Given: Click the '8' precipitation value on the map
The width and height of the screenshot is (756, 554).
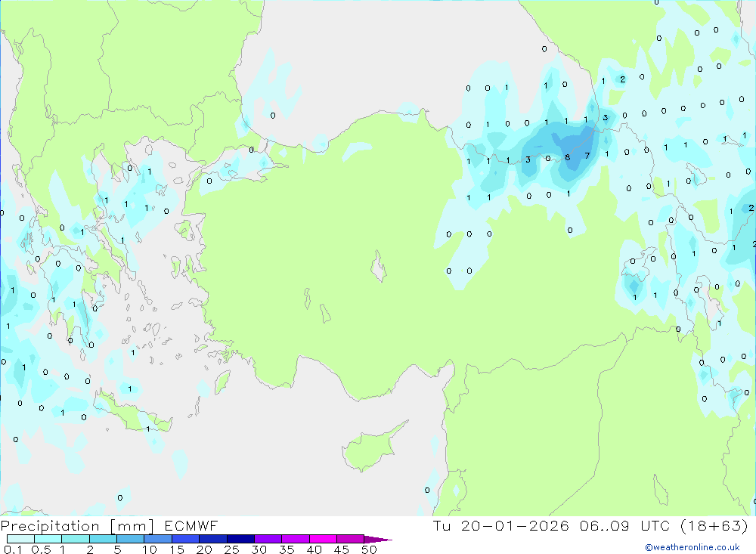Looking at the screenshot, I should coord(568,157).
